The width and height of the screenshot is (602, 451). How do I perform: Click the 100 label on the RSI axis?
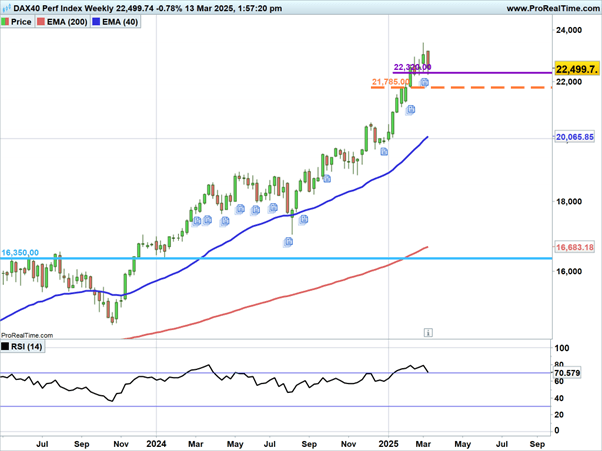click(562, 348)
